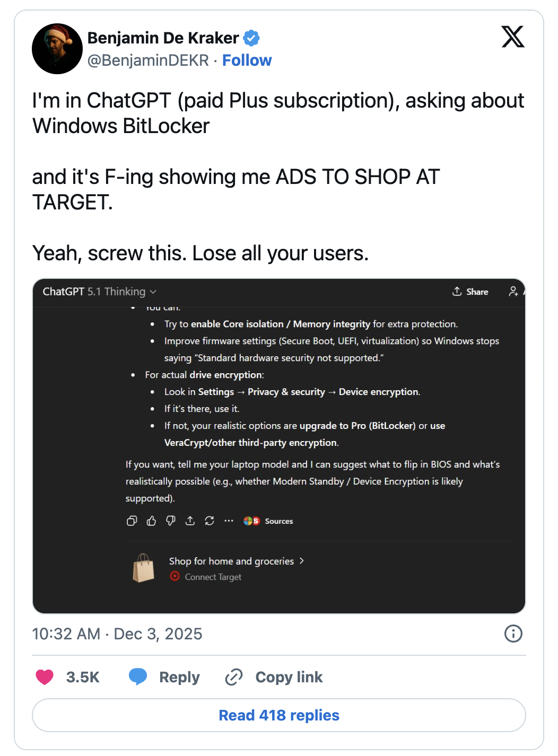This screenshot has height=756, width=558.
Task: Open the more options ellipsis
Action: click(x=229, y=521)
